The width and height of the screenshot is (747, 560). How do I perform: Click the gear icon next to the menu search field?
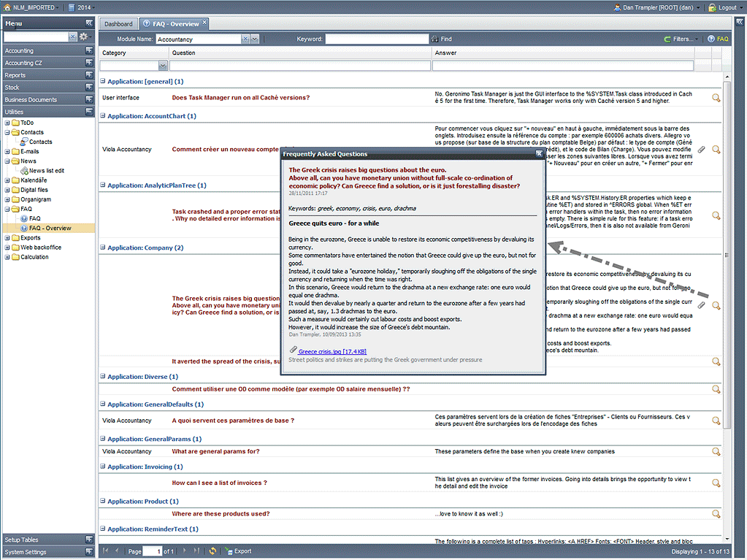(x=84, y=37)
